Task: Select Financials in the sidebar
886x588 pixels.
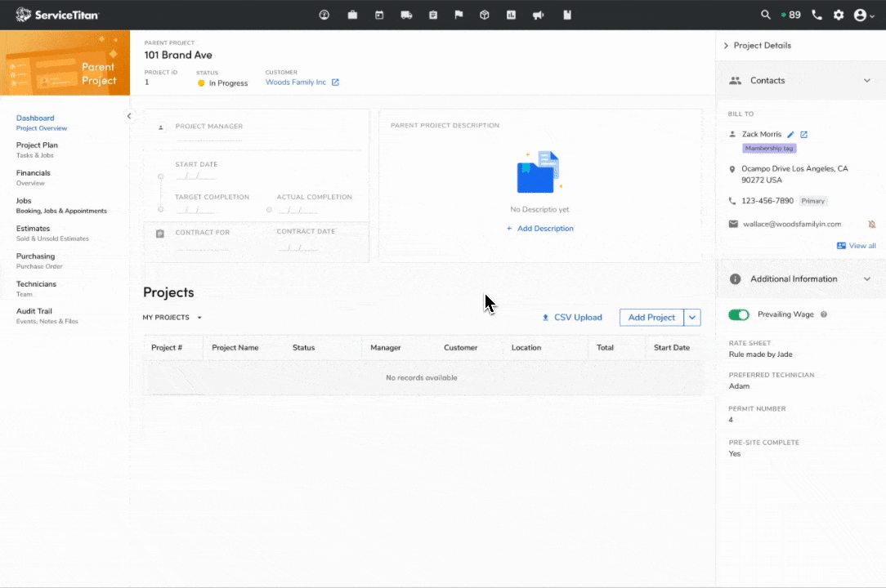Action: (x=33, y=172)
